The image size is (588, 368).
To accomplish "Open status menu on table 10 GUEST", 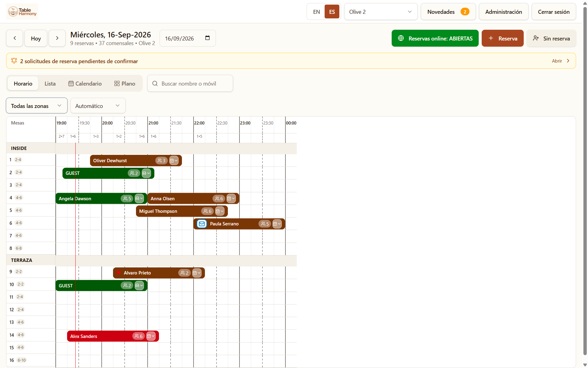I will pos(139,286).
